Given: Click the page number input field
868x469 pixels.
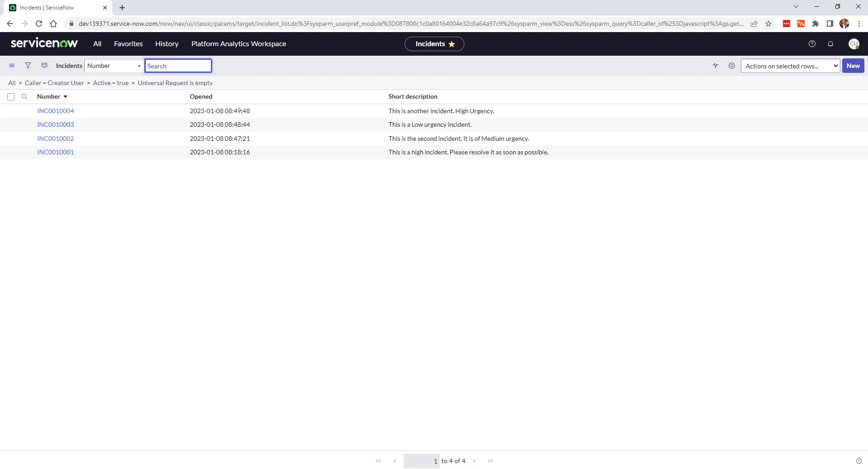Looking at the screenshot, I should click(x=421, y=461).
